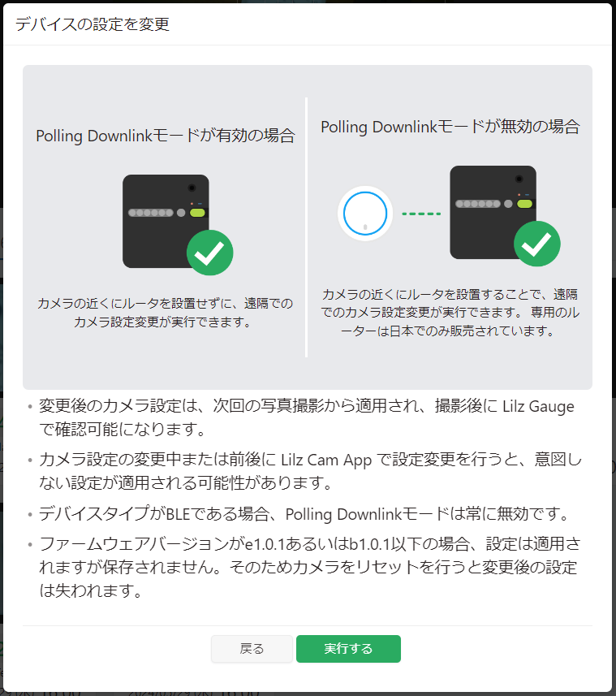Click the bullet about the BLE device type
The height and width of the screenshot is (696, 616).
click(x=304, y=513)
